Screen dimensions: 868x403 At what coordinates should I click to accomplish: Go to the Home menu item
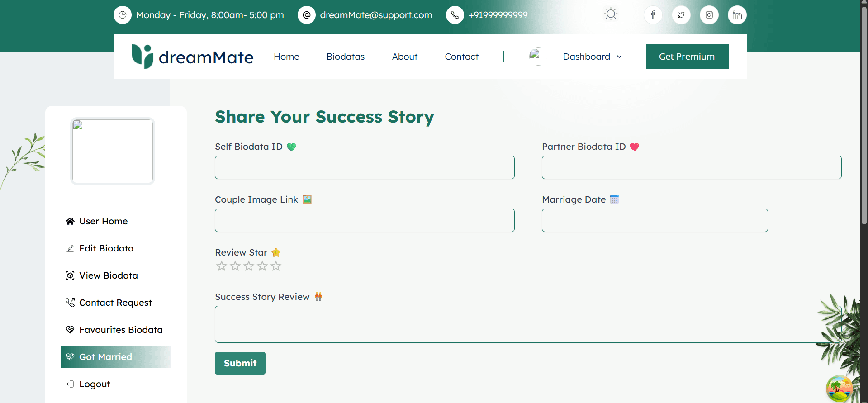286,57
